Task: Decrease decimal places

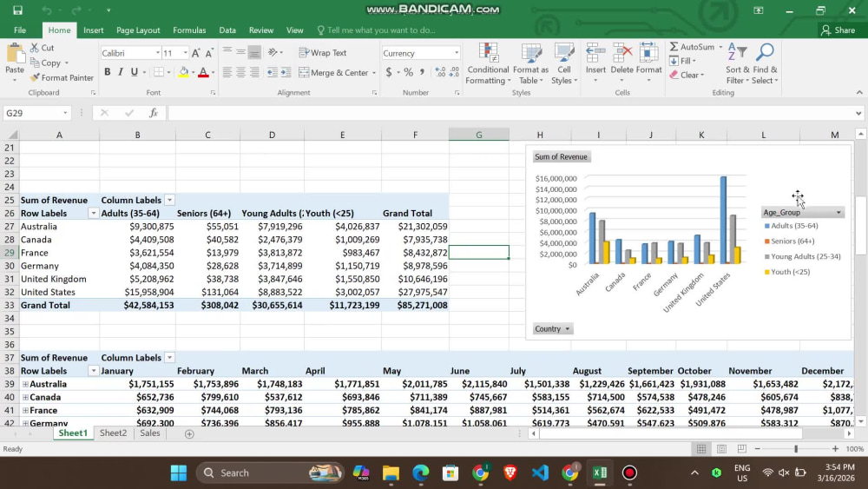Action: click(x=454, y=72)
